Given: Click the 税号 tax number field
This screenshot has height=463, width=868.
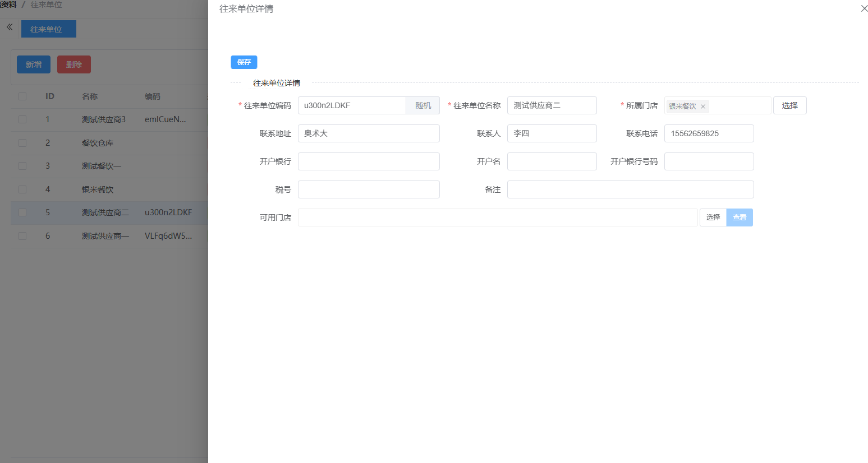Looking at the screenshot, I should click(369, 189).
